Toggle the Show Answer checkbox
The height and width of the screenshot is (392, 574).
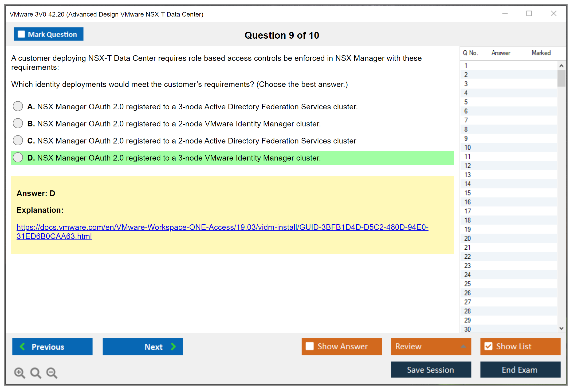coord(310,346)
